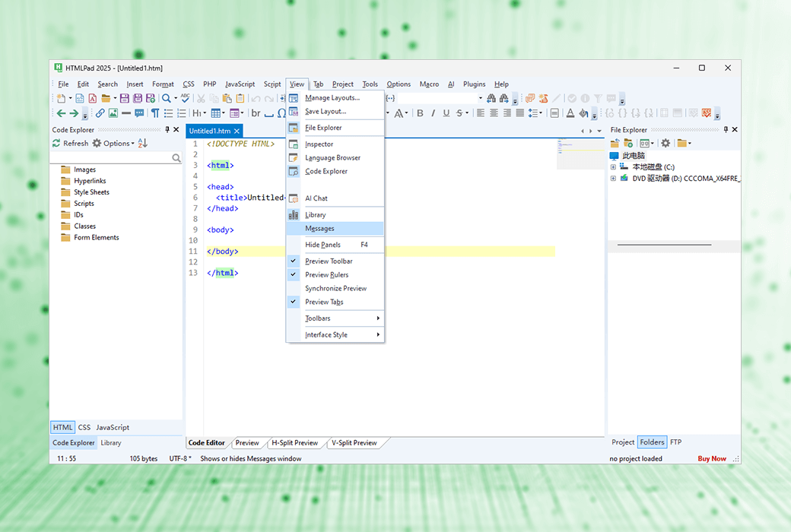791x532 pixels.
Task: Switch to the Preview tab
Action: (246, 443)
